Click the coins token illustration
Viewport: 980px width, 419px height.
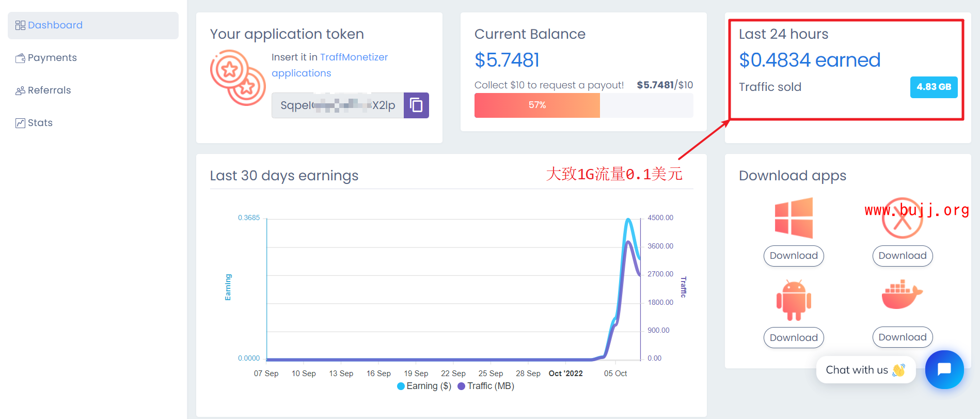pos(238,77)
